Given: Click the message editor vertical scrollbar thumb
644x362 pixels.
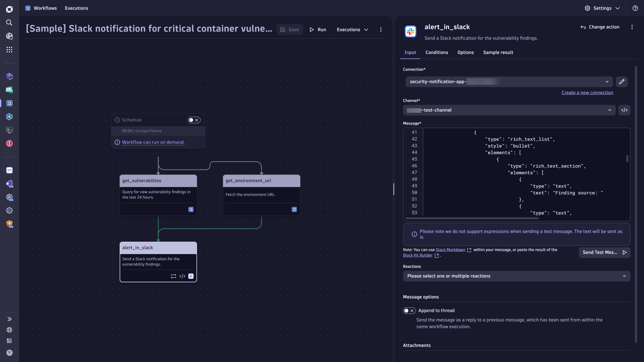Looking at the screenshot, I should [x=627, y=159].
